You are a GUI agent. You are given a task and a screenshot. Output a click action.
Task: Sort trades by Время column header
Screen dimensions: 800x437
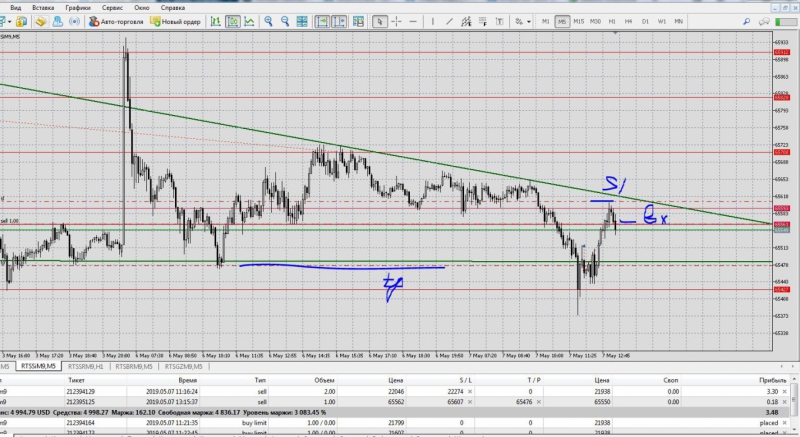click(188, 380)
